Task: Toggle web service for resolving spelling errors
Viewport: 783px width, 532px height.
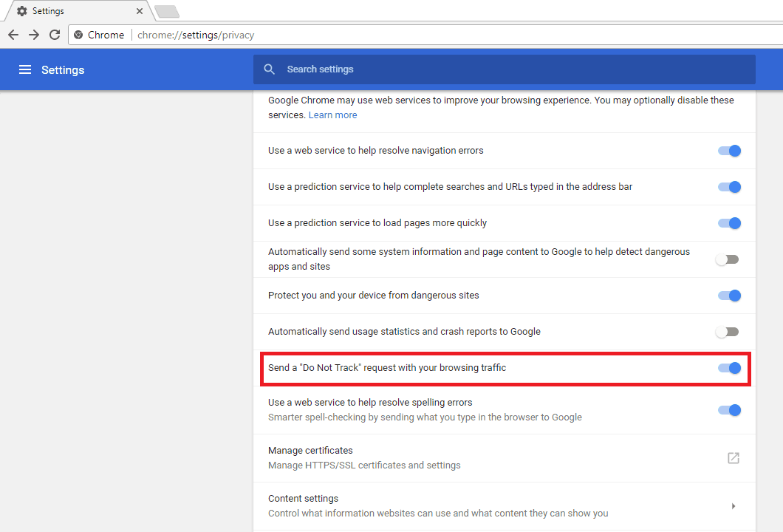Action: 729,410
